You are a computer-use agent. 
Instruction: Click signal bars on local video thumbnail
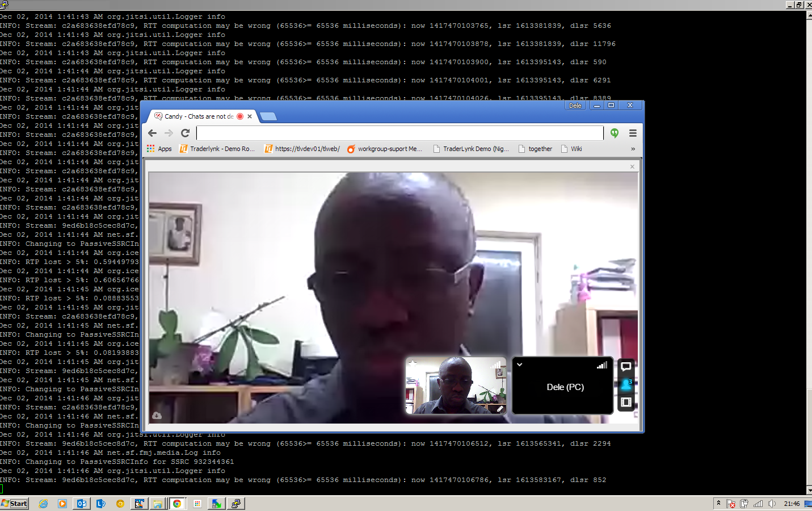[x=497, y=365]
